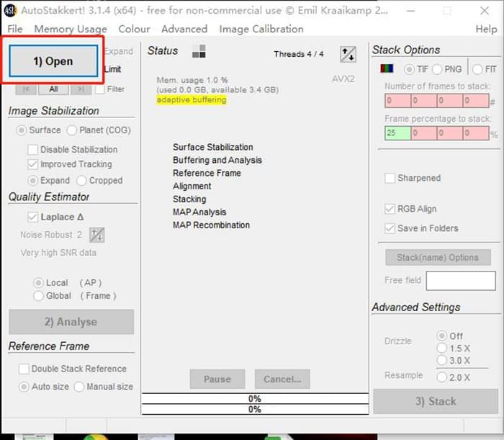Viewport: 504px width, 440px height.
Task: Click the green frame percentage field showing 25
Action: (x=397, y=133)
